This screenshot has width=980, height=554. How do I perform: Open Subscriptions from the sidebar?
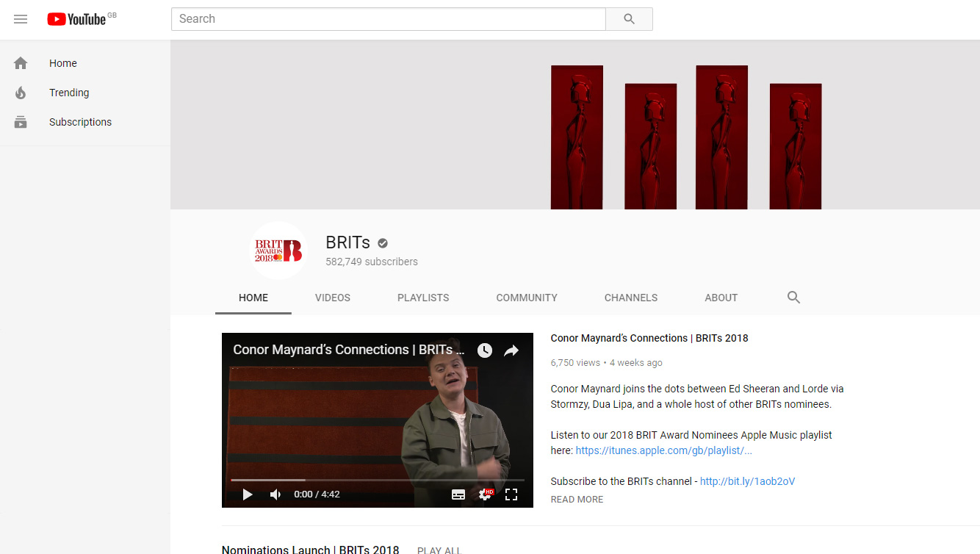(81, 122)
